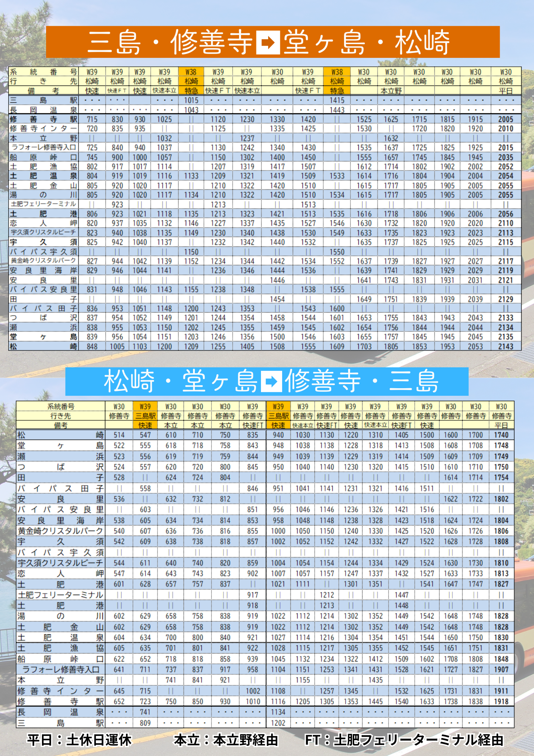Click the FT：土肥フェリーターミナル経由 legend note
The height and width of the screenshot is (756, 534).
(404, 740)
